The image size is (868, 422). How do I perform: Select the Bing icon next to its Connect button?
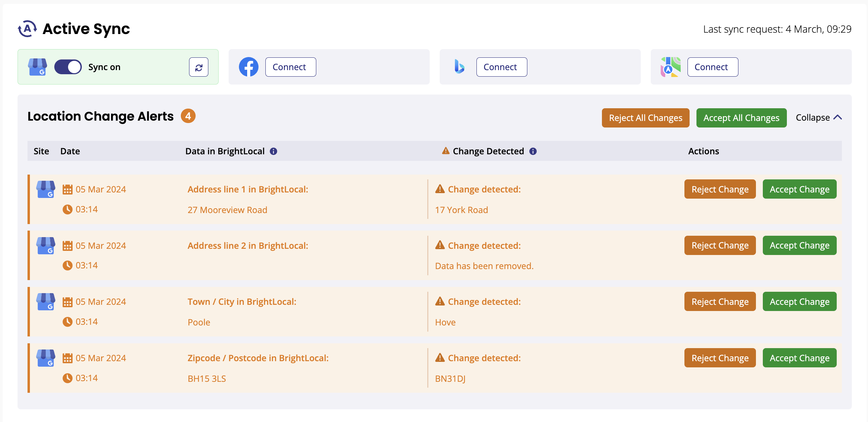[460, 67]
